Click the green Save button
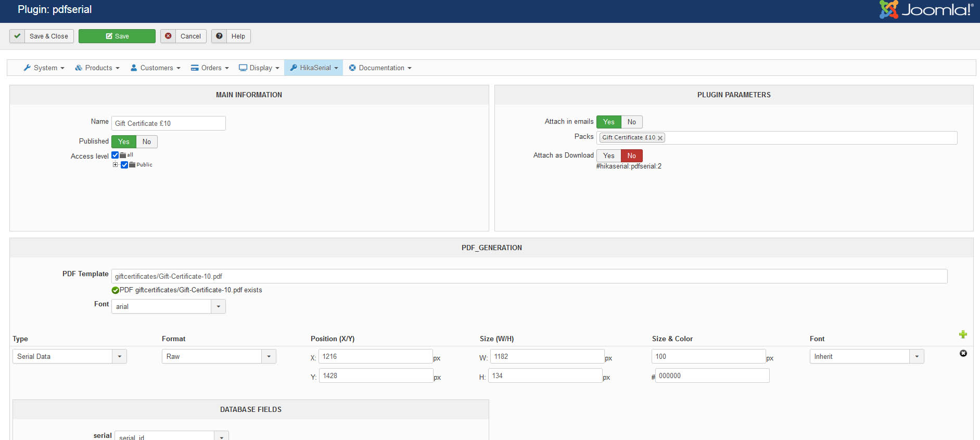 (117, 36)
